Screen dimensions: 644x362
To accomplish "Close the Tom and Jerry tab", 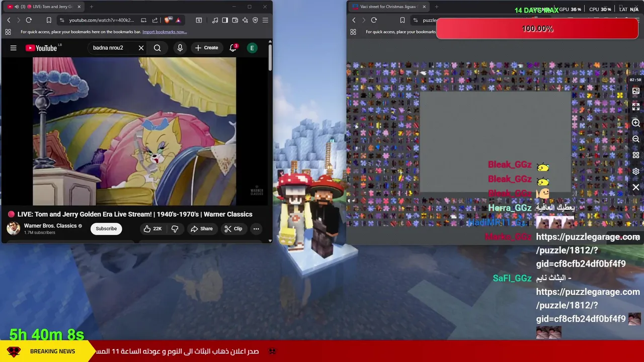I will click(79, 7).
